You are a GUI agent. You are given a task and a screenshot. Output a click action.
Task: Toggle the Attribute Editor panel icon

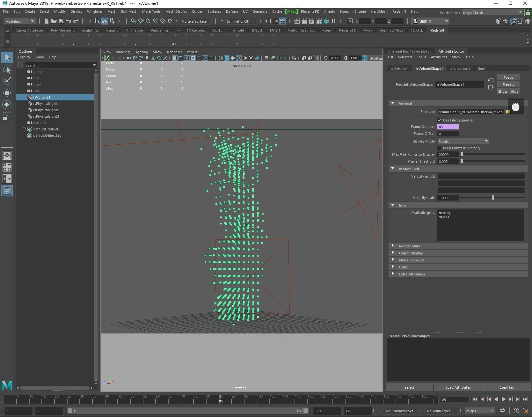(x=513, y=21)
